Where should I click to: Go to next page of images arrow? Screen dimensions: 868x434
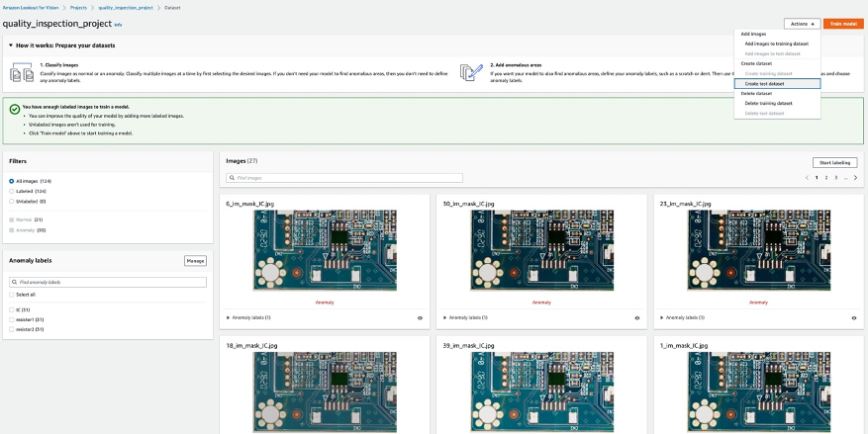[x=855, y=177]
